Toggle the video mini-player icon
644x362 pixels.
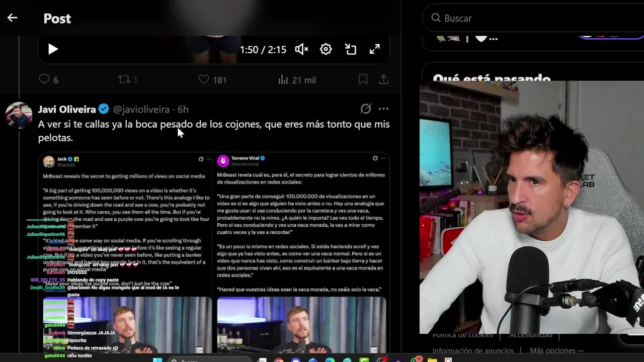351,49
